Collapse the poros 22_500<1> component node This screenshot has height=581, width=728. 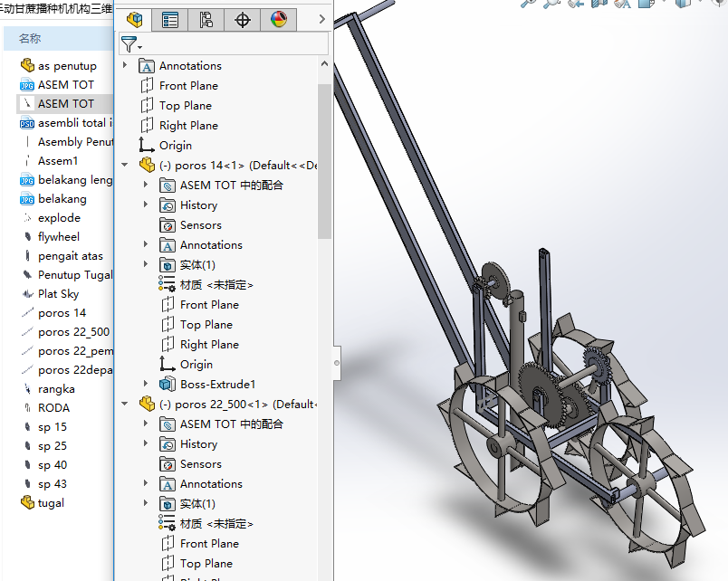click(x=126, y=405)
